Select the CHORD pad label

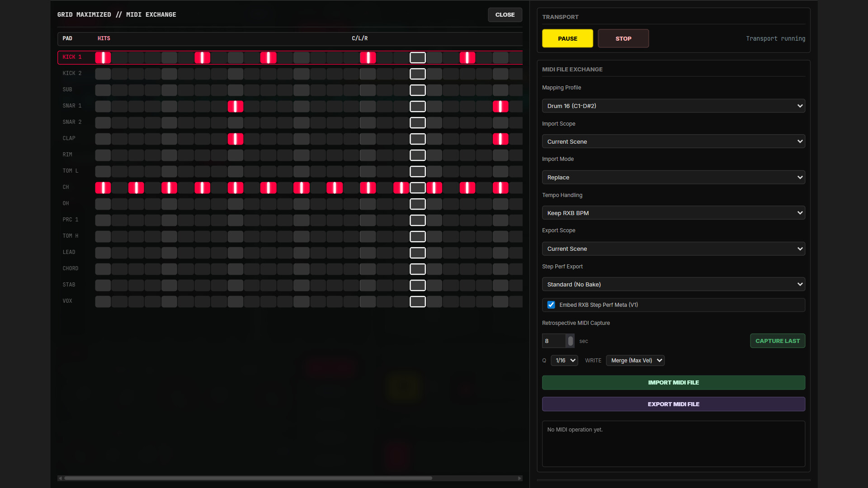point(71,268)
